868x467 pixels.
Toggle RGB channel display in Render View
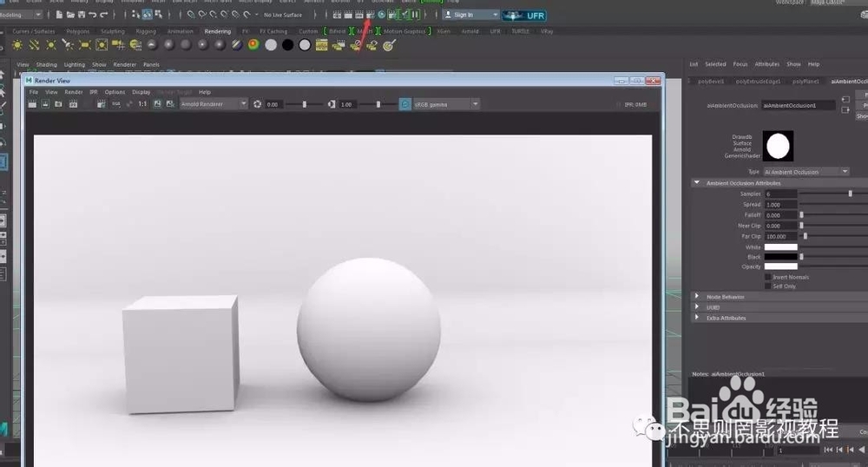pyautogui.click(x=116, y=104)
